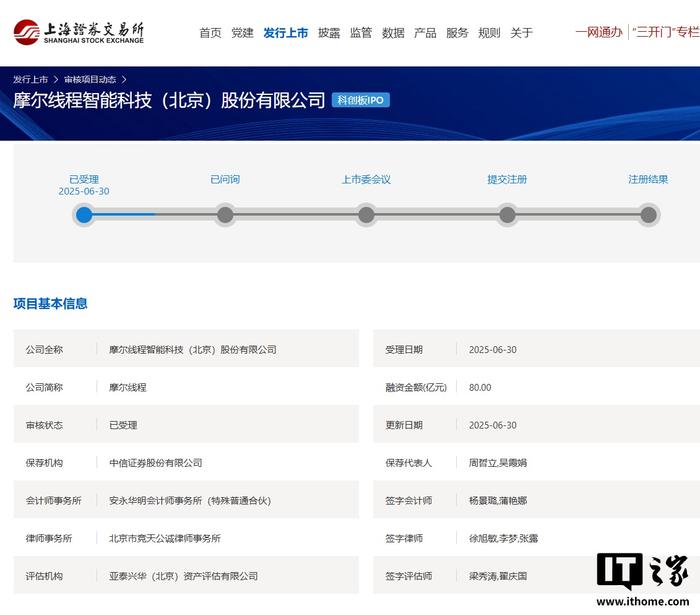Select the 已问询 stage label
700x615 pixels.
tap(225, 179)
